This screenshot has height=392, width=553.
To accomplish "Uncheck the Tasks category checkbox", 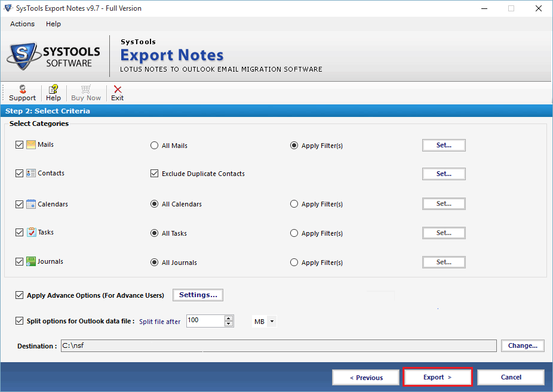I will 19,233.
